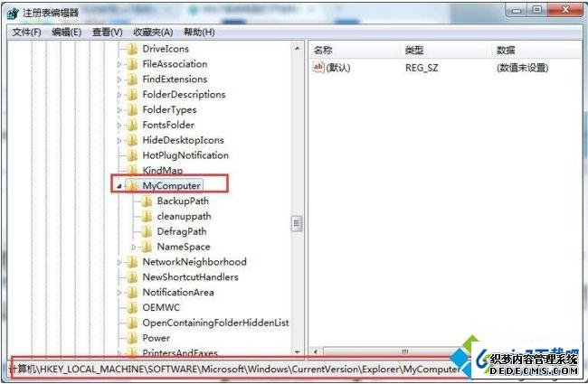Select the BackupPath folder icon
This screenshot has height=384, width=588.
[x=147, y=201]
